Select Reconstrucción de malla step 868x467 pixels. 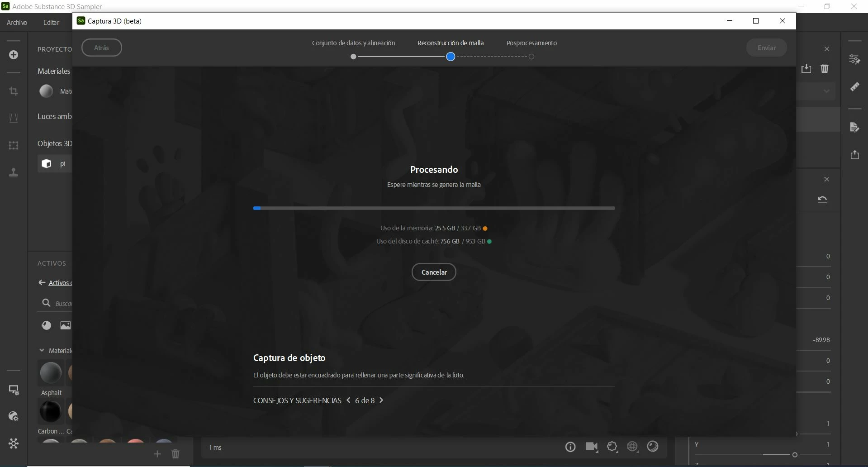[x=451, y=43]
